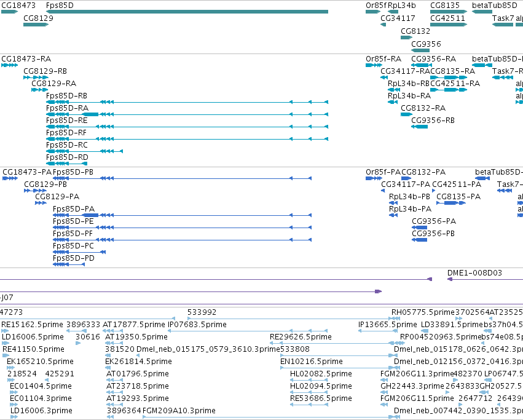Image resolution: width=523 pixels, height=420 pixels.
Task: Click the CG8132 gene label
Action: point(415,31)
